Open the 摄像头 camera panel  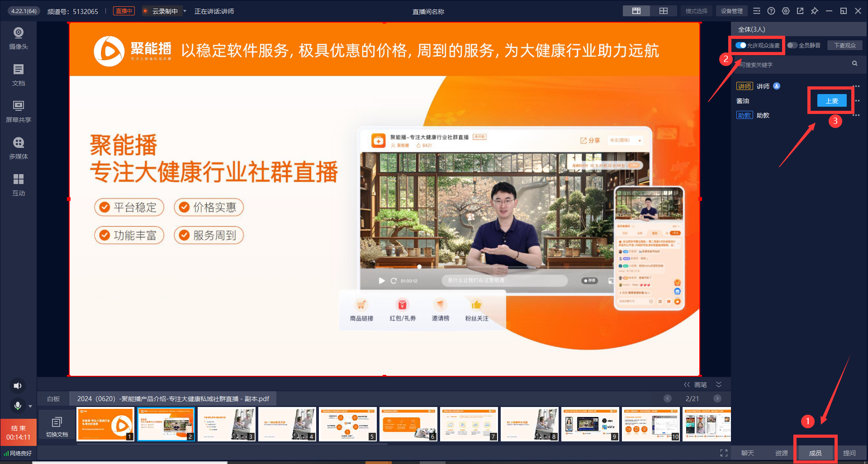[x=19, y=38]
